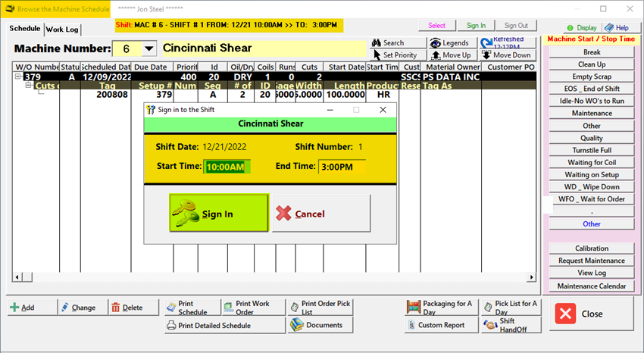644x353 pixels.
Task: Switch to the Schedule tab
Action: coord(25,28)
